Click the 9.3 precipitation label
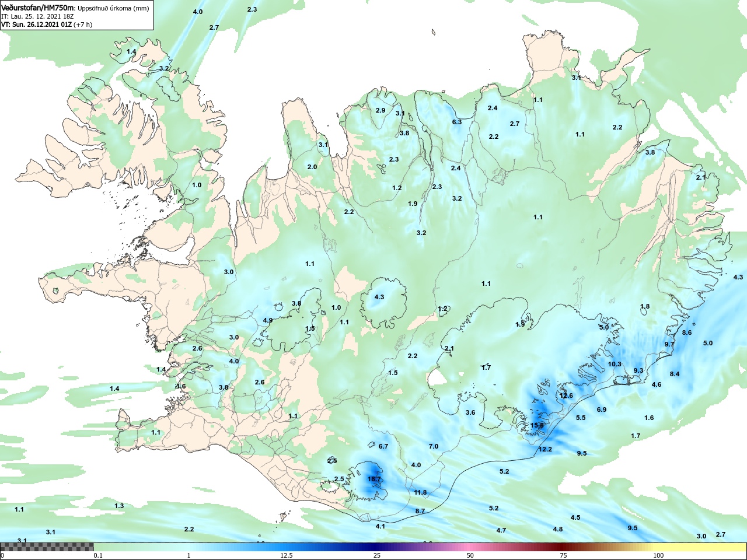The width and height of the screenshot is (747, 560). point(638,371)
